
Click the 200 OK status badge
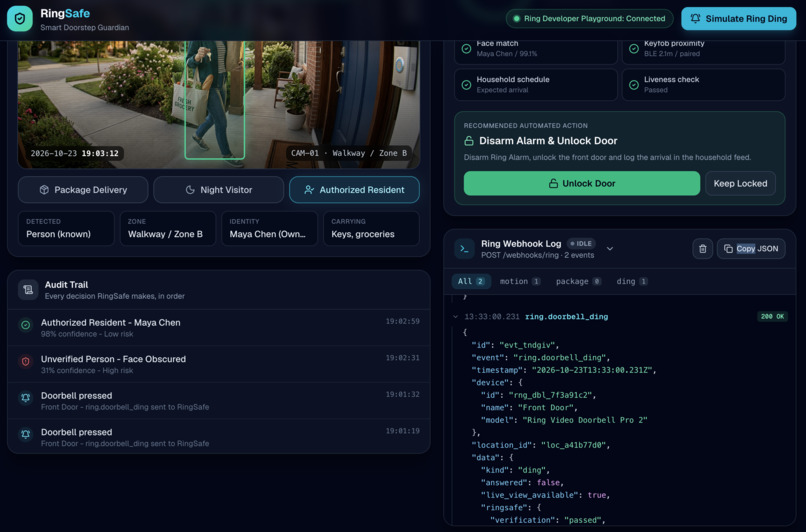(773, 317)
